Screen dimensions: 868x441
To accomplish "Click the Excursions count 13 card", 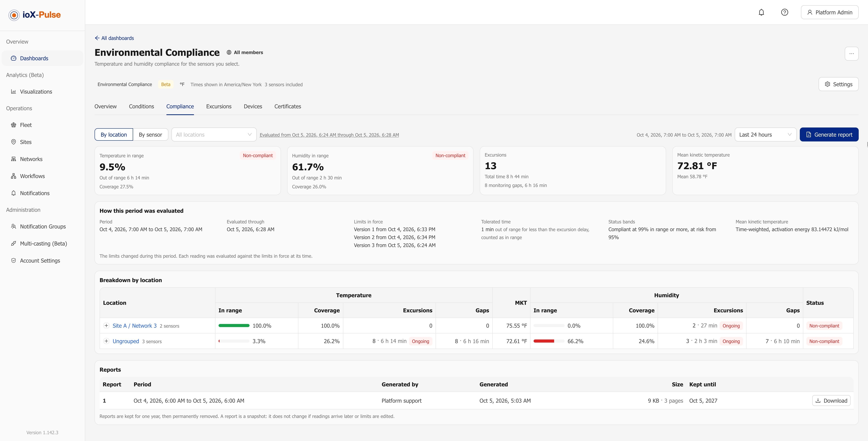I will click(573, 171).
